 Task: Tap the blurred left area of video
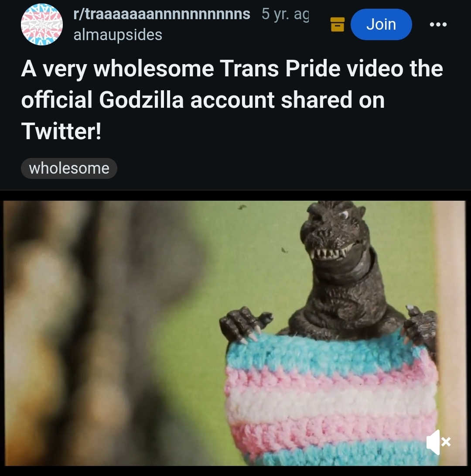coord(91,334)
